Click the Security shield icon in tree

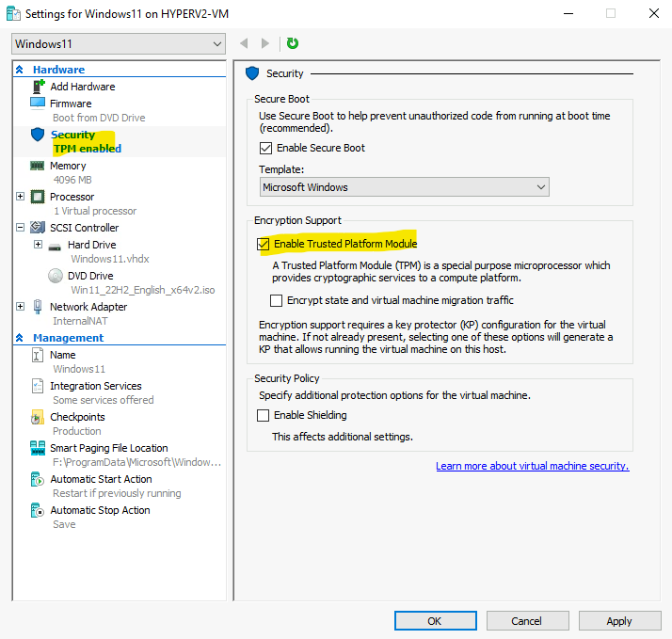pos(38,135)
